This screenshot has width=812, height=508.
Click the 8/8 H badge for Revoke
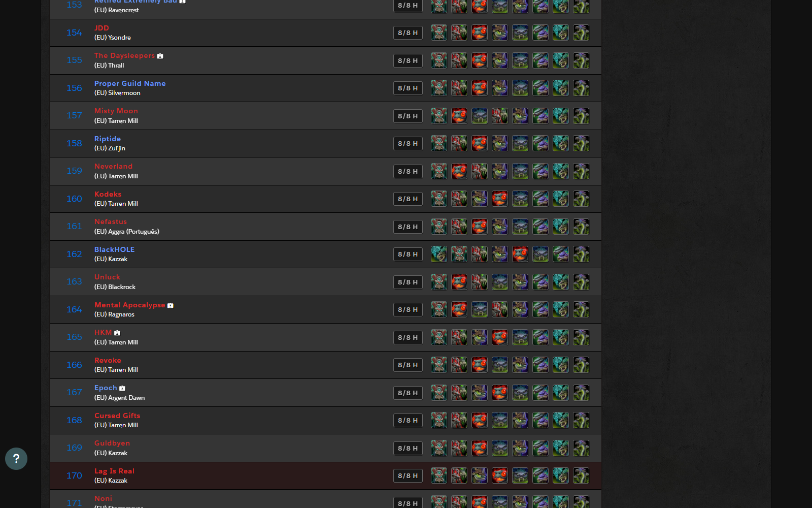click(408, 365)
